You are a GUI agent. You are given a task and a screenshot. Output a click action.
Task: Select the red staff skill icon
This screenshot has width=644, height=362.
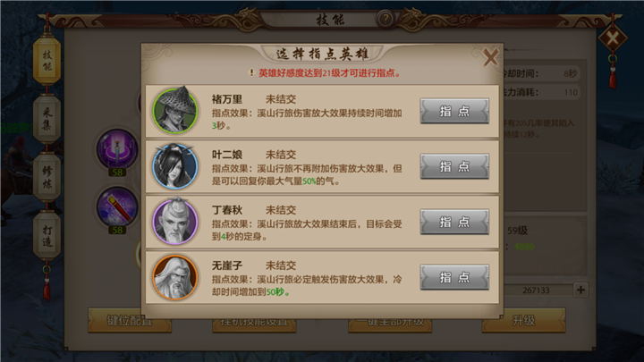117,206
